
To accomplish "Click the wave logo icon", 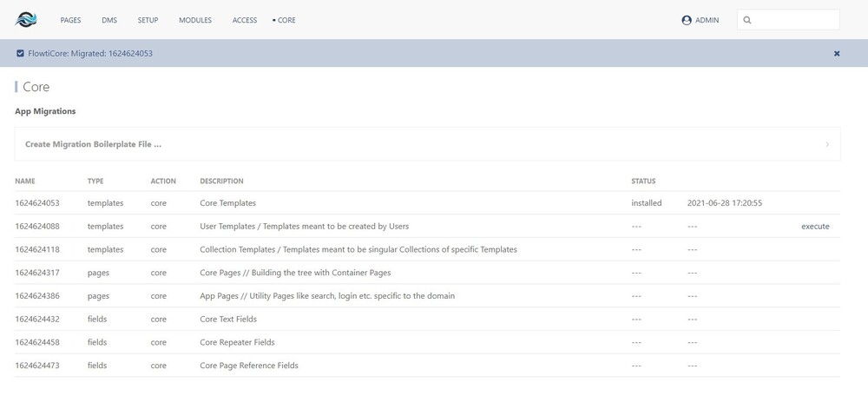I will [26, 19].
